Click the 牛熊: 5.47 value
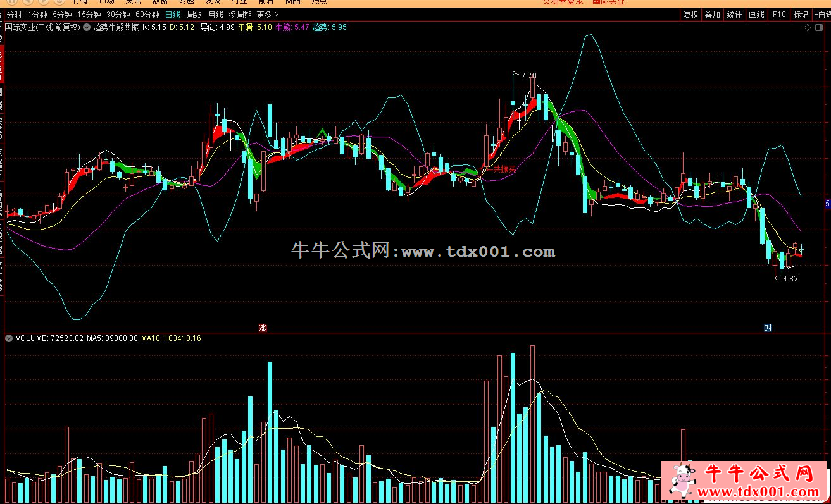 pyautogui.click(x=292, y=27)
